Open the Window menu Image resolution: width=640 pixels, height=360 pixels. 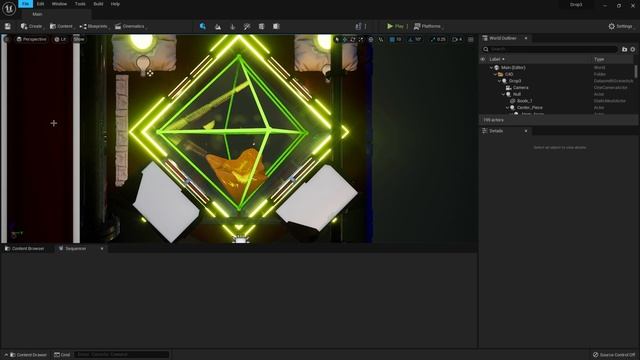[59, 4]
